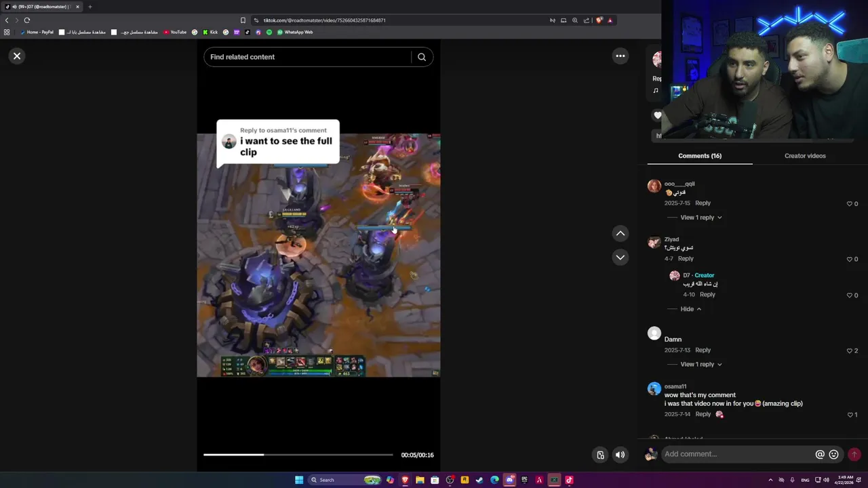Show hidden system tray icons chevron
Screen dimensions: 868x488
(x=770, y=480)
